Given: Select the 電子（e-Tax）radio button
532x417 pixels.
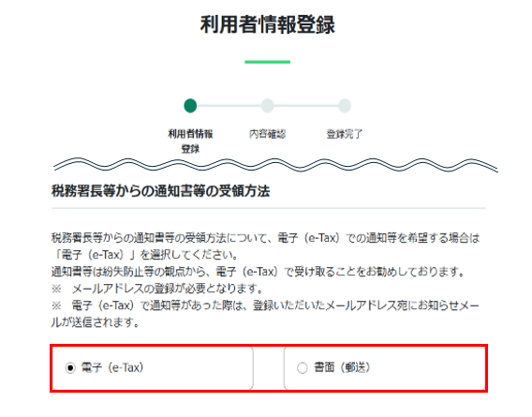Looking at the screenshot, I should (70, 367).
